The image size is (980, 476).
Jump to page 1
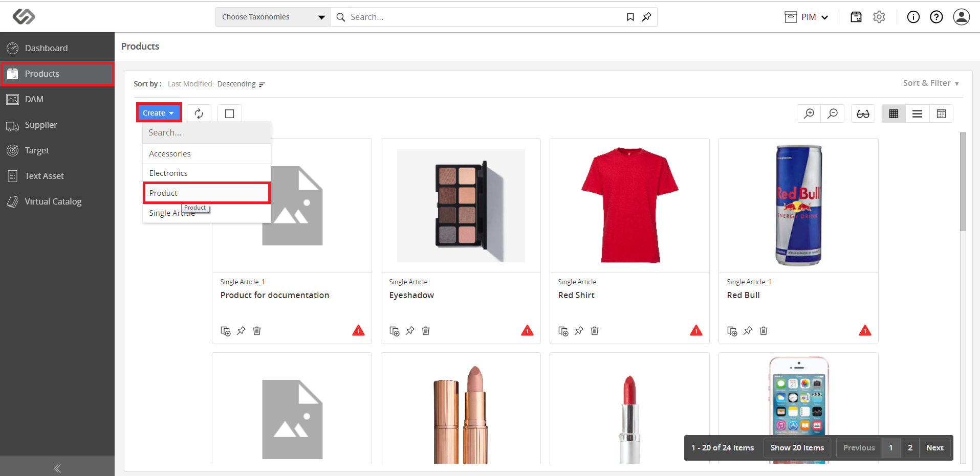click(891, 448)
